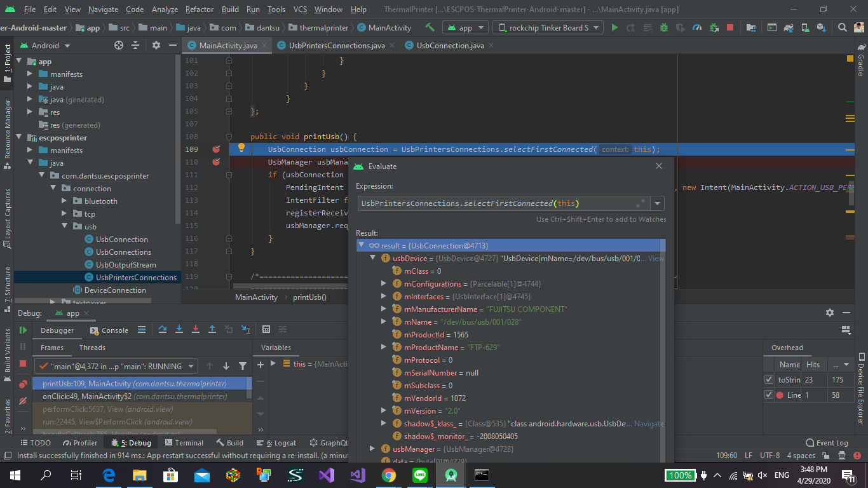
Task: Click Navigate next to shadow$_klass_ entry
Action: pos(649,423)
